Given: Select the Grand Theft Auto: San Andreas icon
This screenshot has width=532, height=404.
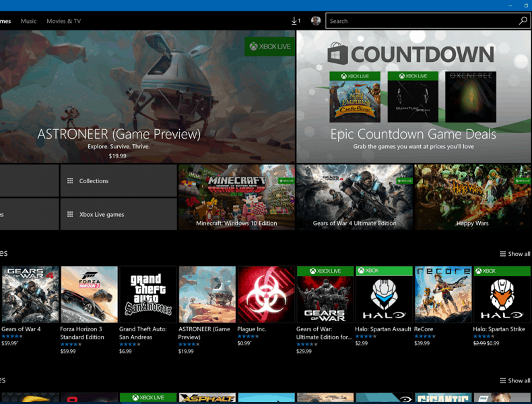Looking at the screenshot, I should click(148, 294).
